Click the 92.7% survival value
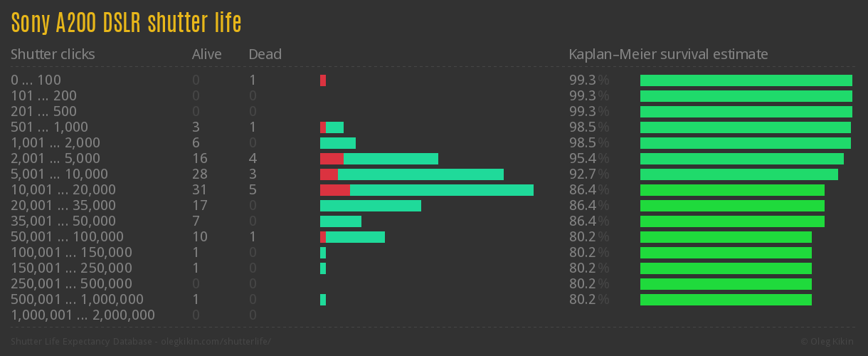The image size is (868, 356). point(588,174)
